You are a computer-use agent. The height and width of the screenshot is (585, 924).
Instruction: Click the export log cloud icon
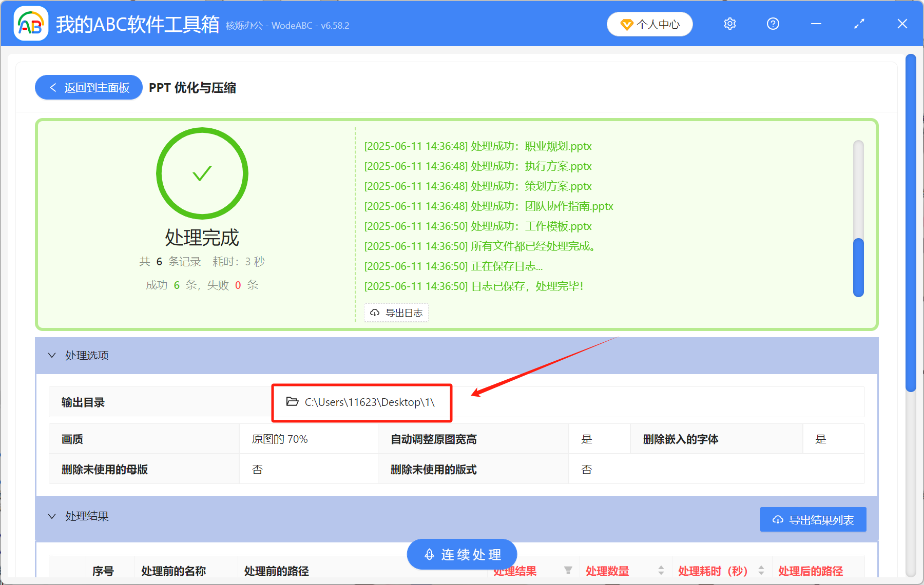374,313
